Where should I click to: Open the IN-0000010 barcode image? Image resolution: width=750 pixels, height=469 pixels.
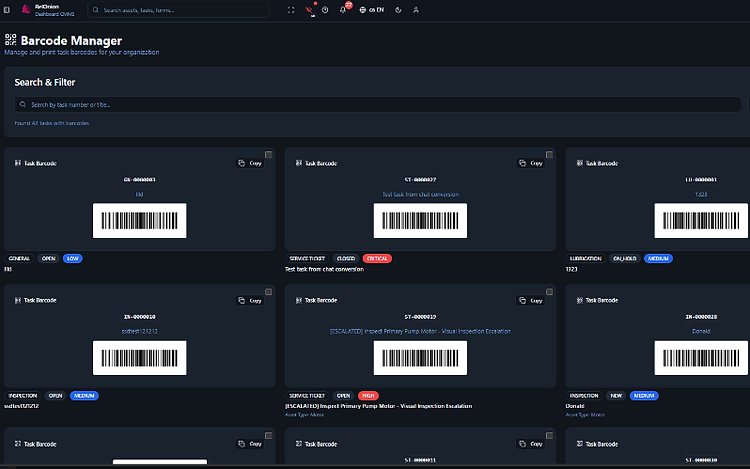[x=140, y=358]
